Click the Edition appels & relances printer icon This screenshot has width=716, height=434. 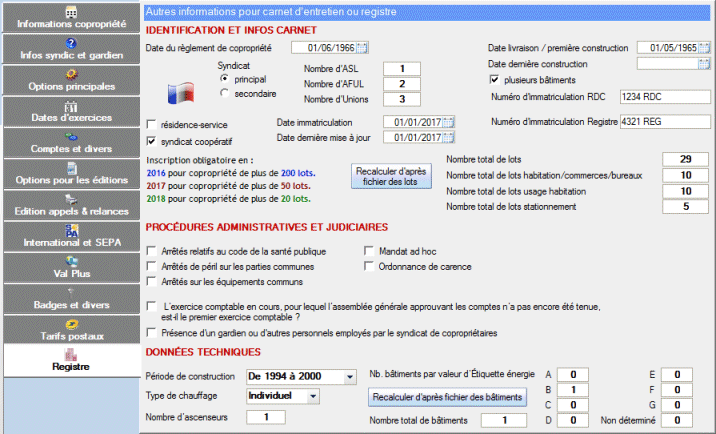point(71,199)
